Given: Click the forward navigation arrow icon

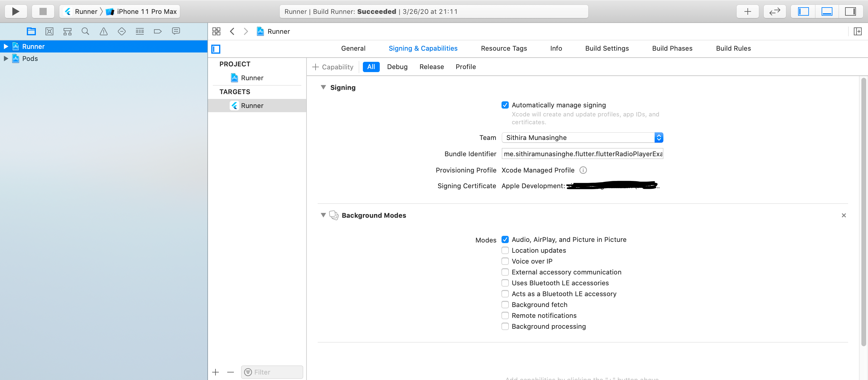Looking at the screenshot, I should (246, 31).
